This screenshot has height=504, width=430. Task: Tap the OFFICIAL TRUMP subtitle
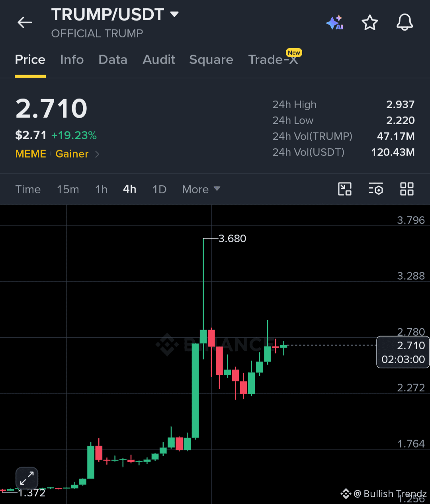[97, 33]
